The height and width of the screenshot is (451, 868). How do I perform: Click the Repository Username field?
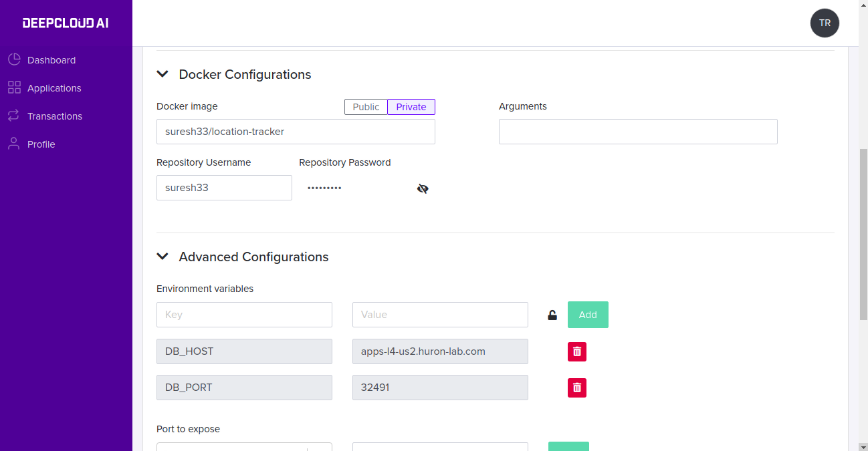click(224, 188)
